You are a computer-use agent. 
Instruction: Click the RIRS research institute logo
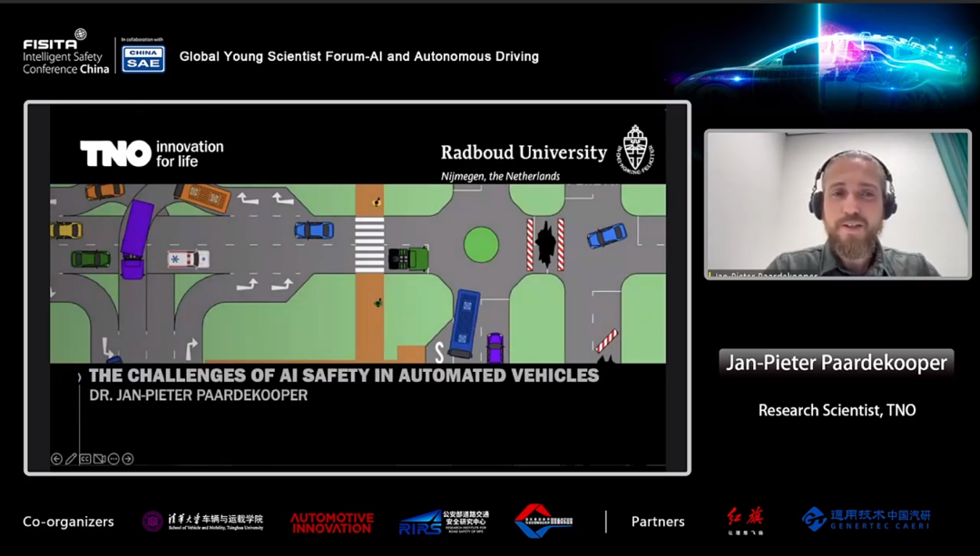point(444,522)
